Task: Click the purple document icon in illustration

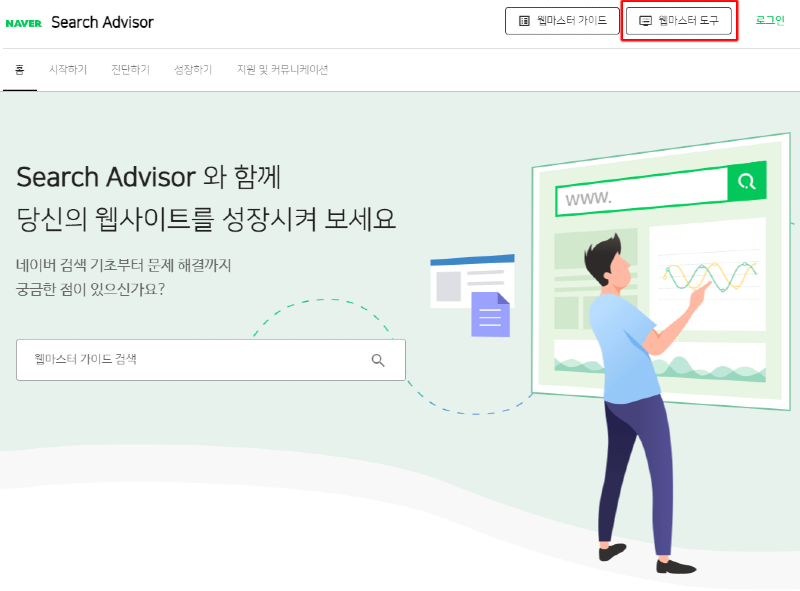Action: coord(490,314)
